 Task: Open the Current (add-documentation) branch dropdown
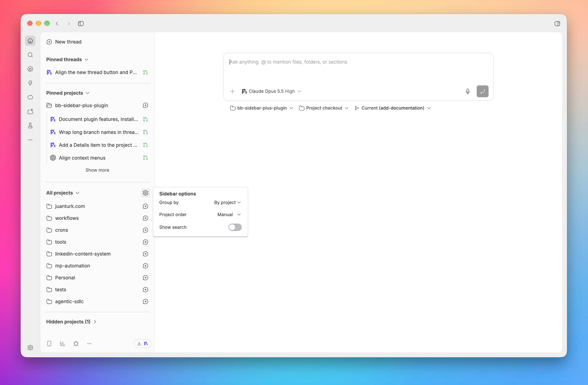[393, 108]
